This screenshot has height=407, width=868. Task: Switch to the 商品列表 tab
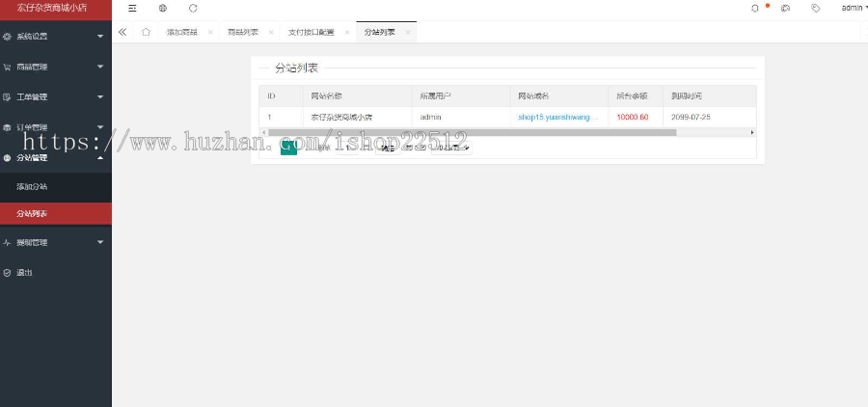pyautogui.click(x=243, y=32)
